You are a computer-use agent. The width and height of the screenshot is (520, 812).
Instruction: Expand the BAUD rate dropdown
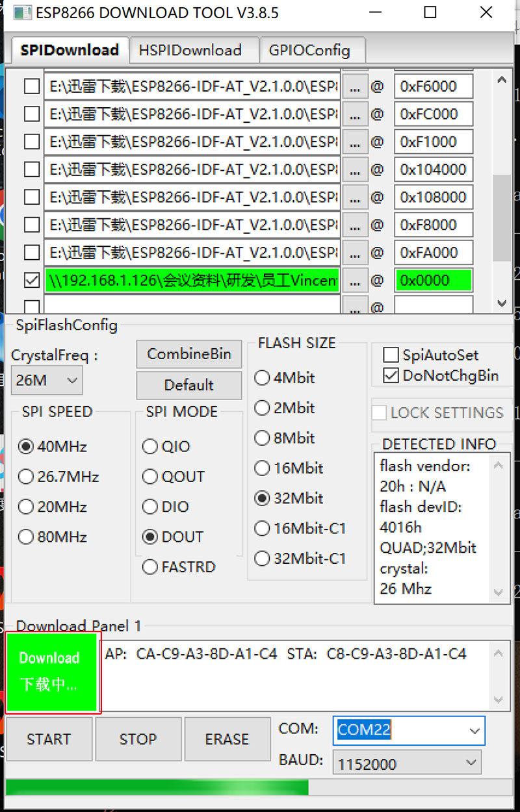point(407,764)
